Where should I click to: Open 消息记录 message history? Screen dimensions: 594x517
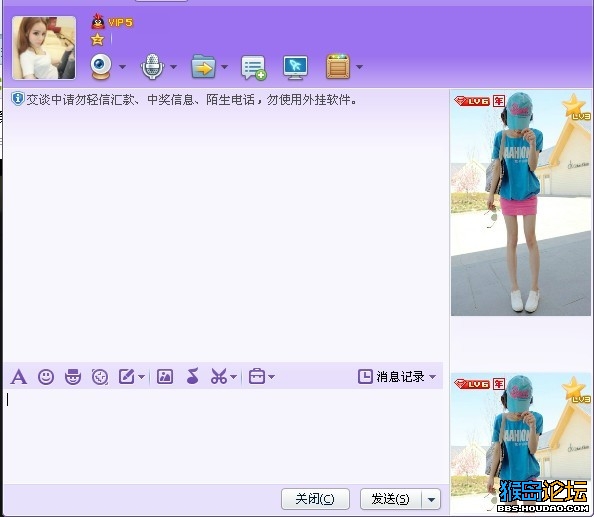[x=400, y=377]
